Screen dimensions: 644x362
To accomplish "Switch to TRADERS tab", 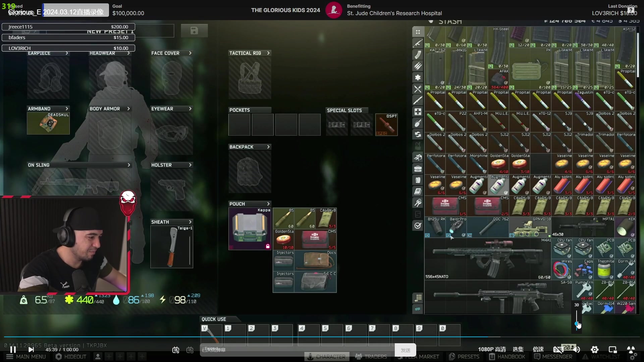I will (x=371, y=357).
